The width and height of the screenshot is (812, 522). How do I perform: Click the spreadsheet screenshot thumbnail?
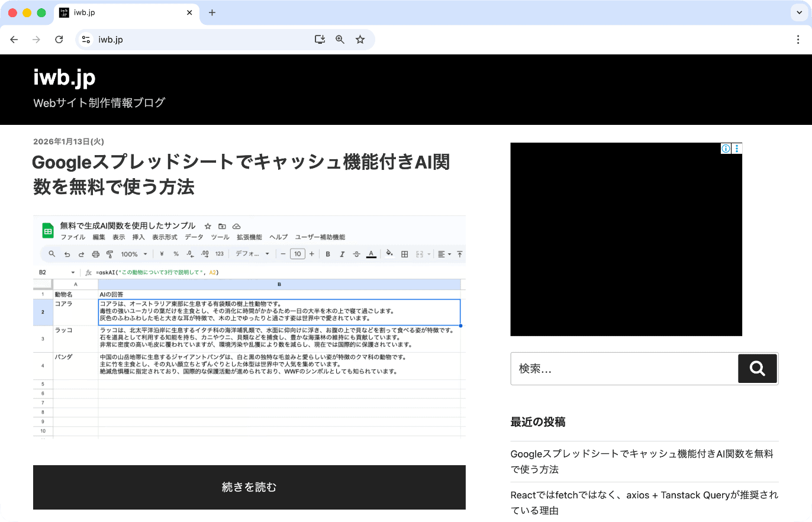click(x=249, y=327)
